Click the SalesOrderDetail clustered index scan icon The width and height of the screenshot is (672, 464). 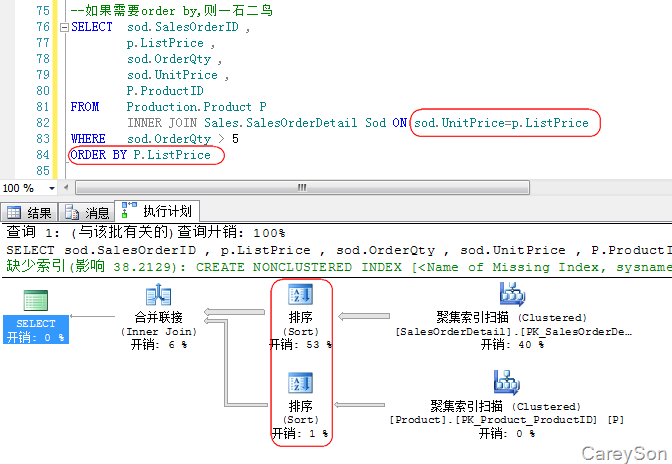513,294
